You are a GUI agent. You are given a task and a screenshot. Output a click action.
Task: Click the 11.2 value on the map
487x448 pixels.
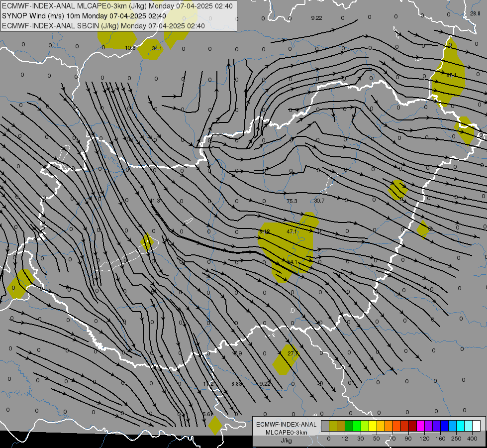pyautogui.click(x=208, y=384)
